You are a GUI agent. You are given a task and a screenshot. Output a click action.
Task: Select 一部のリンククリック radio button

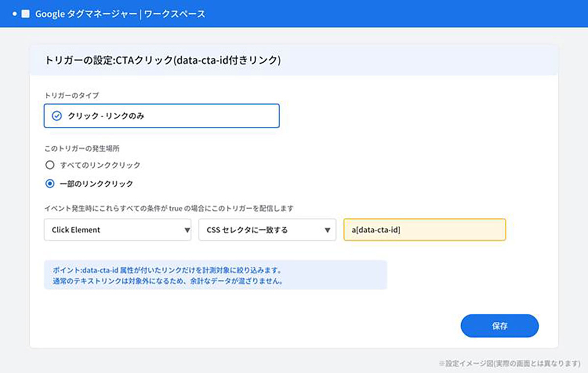pos(50,184)
